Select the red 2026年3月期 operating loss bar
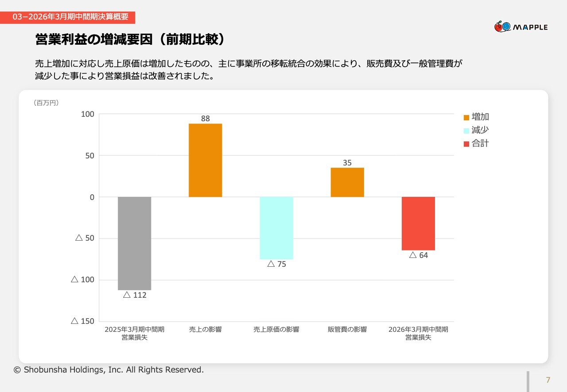This screenshot has height=392, width=567. pos(418,223)
